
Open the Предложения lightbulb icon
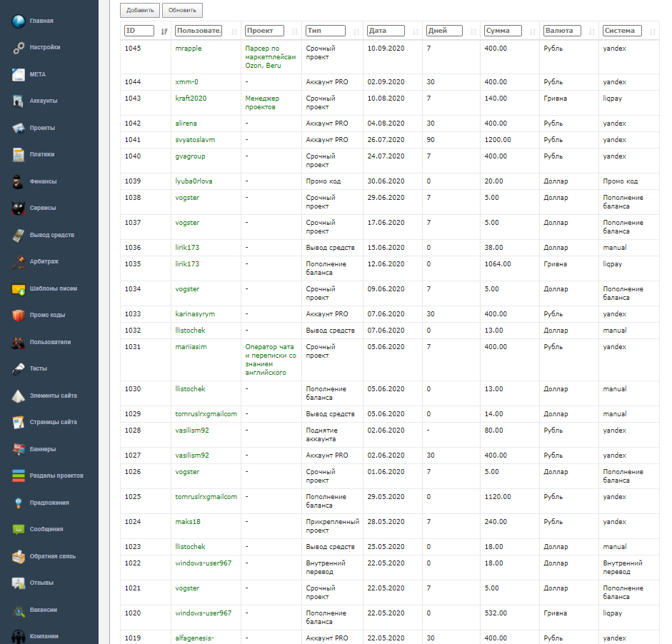(x=19, y=503)
